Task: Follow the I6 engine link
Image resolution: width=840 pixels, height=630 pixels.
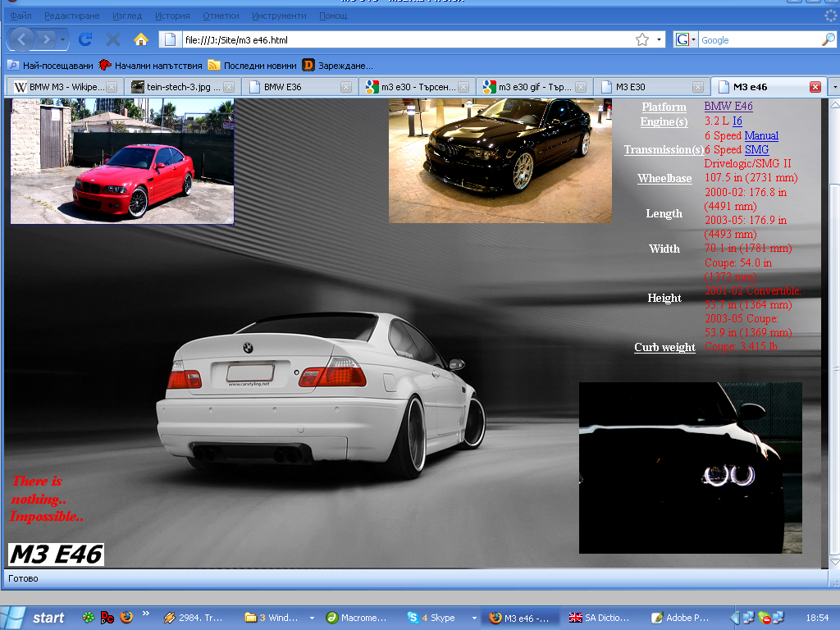Action: [737, 121]
